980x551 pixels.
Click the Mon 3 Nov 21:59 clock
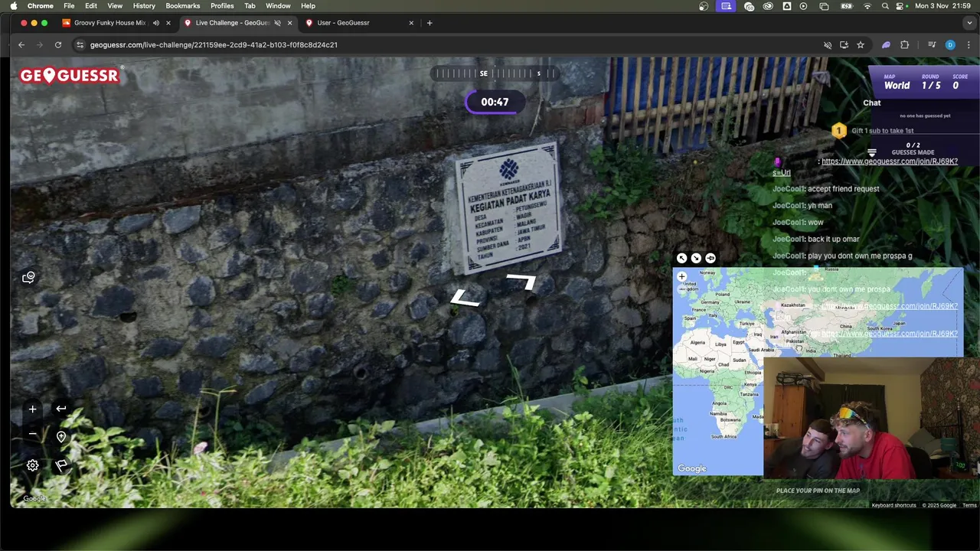pyautogui.click(x=944, y=5)
